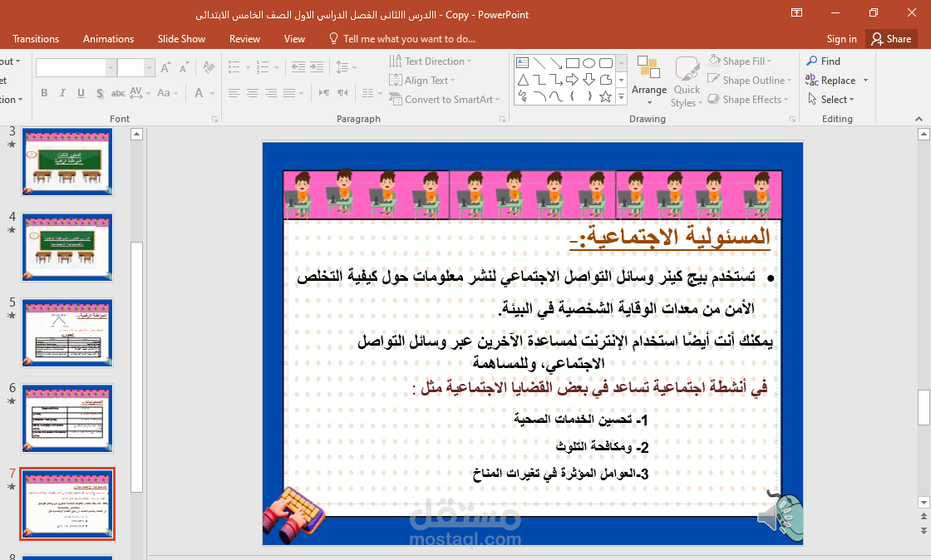Select the Rectangle shape
This screenshot has width=931, height=560.
573,63
